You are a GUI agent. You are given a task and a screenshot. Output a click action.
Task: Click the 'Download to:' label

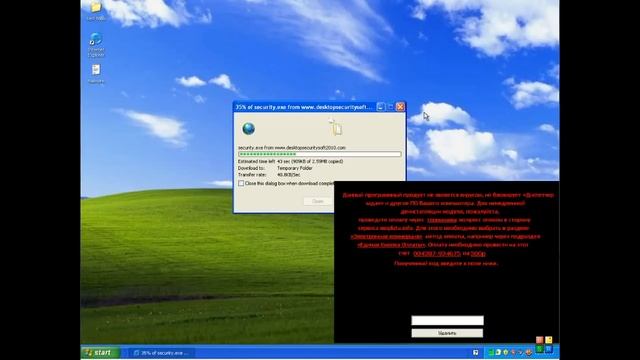pos(251,168)
